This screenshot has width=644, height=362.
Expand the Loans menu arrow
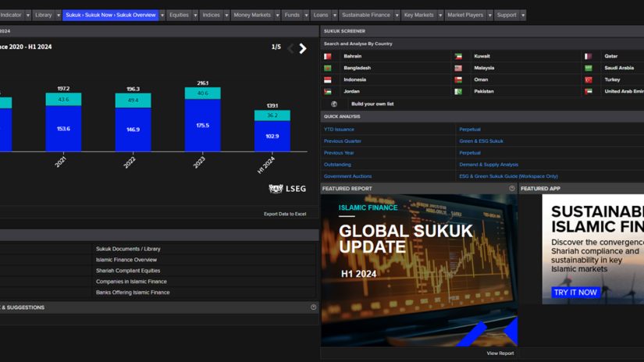(335, 15)
